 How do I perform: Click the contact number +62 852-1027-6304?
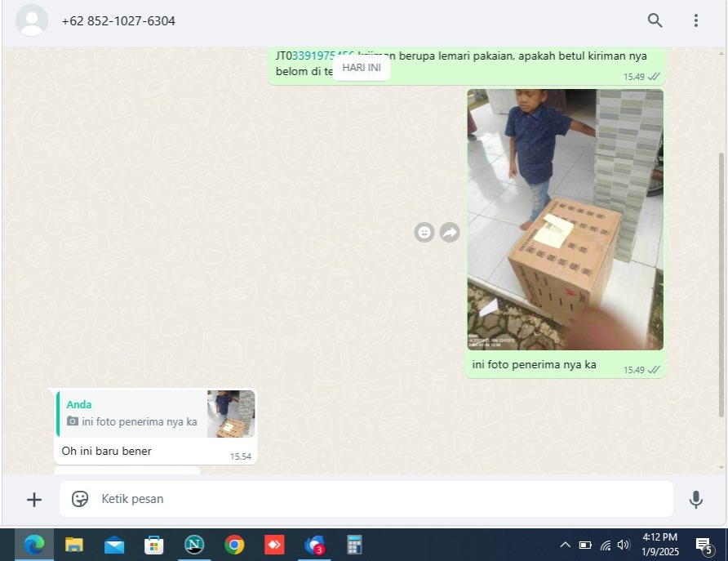pyautogui.click(x=118, y=21)
